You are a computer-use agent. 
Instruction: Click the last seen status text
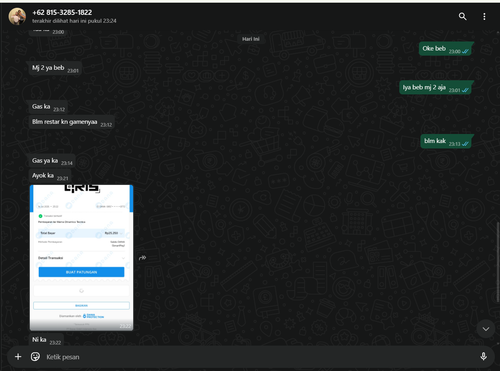74,21
